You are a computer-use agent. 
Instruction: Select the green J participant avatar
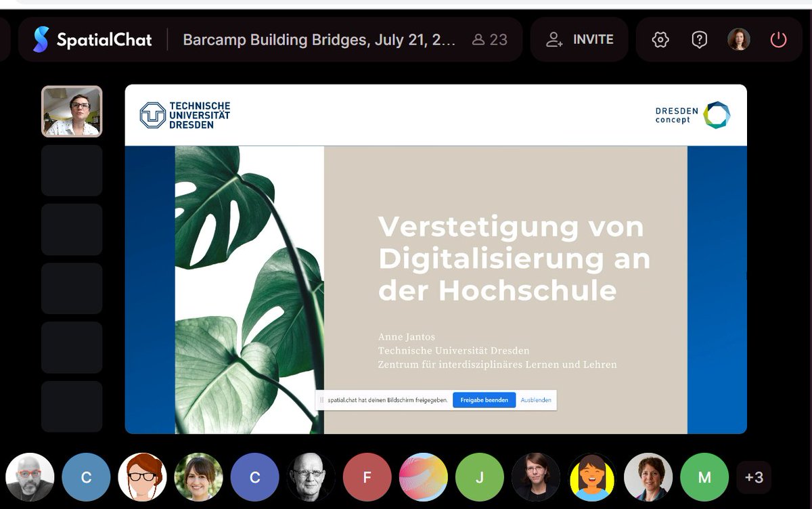(x=479, y=477)
